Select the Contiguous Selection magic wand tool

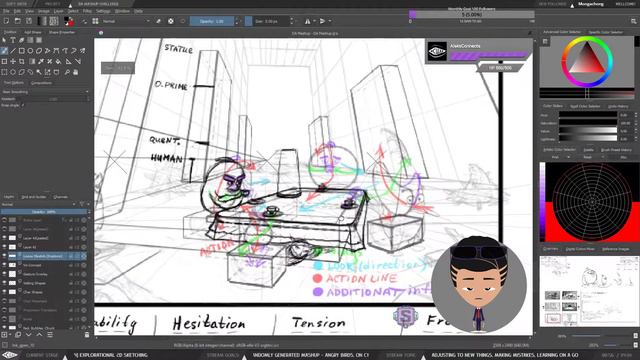pyautogui.click(x=39, y=72)
